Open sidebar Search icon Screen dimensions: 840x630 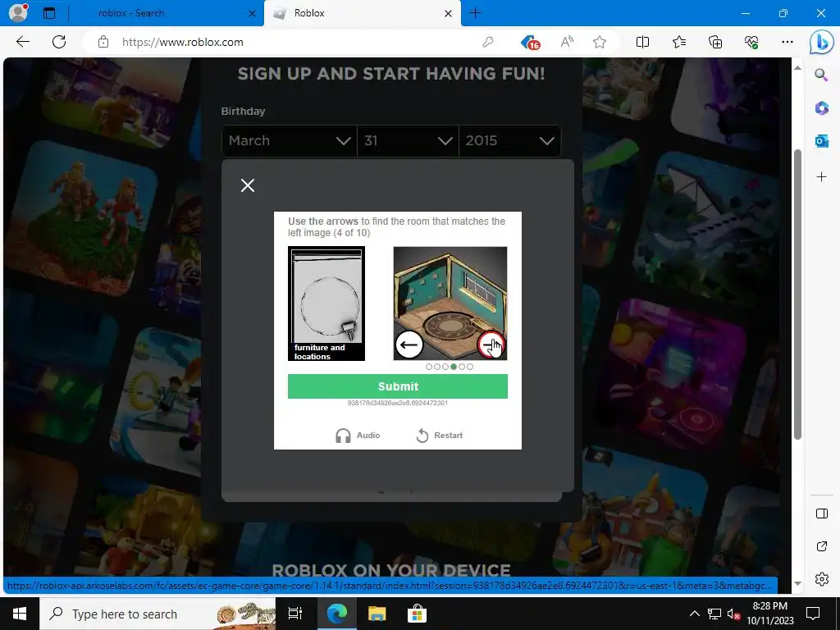821,75
